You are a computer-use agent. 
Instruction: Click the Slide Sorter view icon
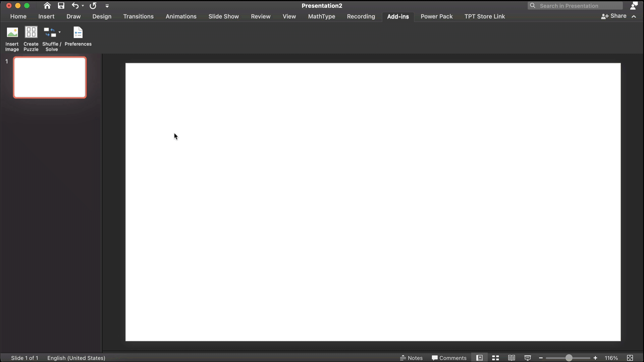pos(495,358)
